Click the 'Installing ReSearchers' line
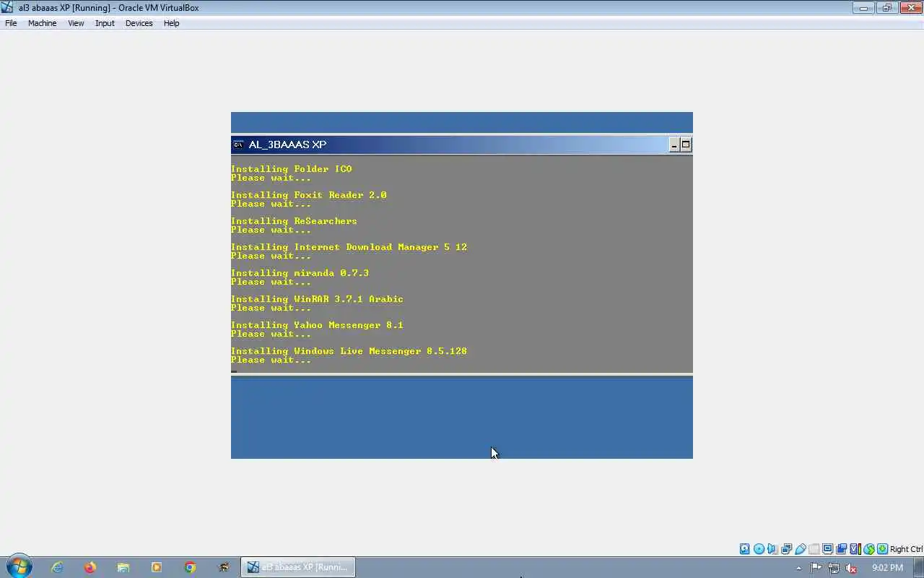Screen dimensions: 924x578 [x=294, y=221]
